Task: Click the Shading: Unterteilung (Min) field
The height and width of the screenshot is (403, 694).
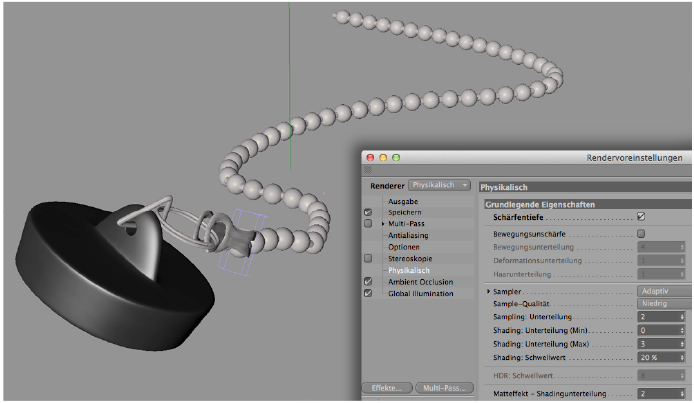Action: pyautogui.click(x=659, y=330)
